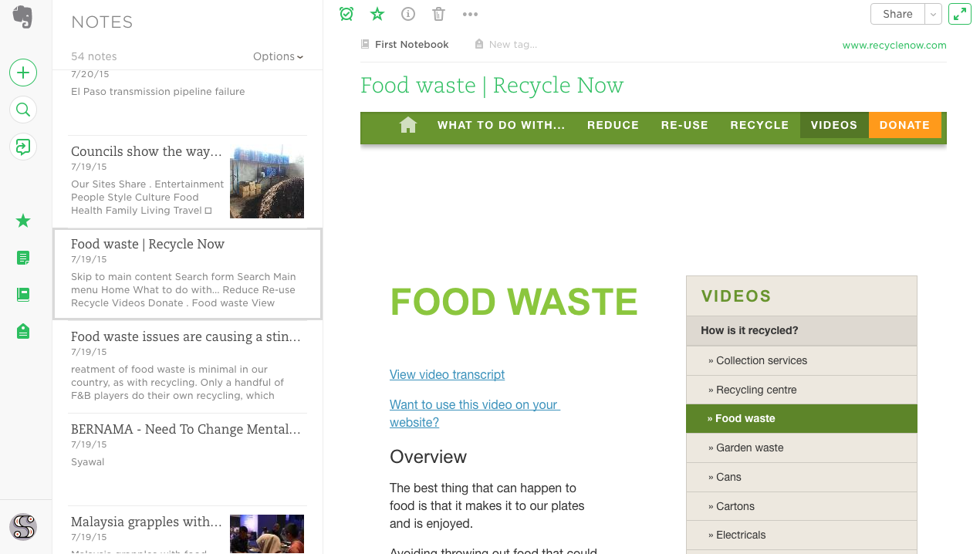Viewport: 980px width, 554px height.
Task: Select First Notebook notebook selector
Action: tap(411, 45)
